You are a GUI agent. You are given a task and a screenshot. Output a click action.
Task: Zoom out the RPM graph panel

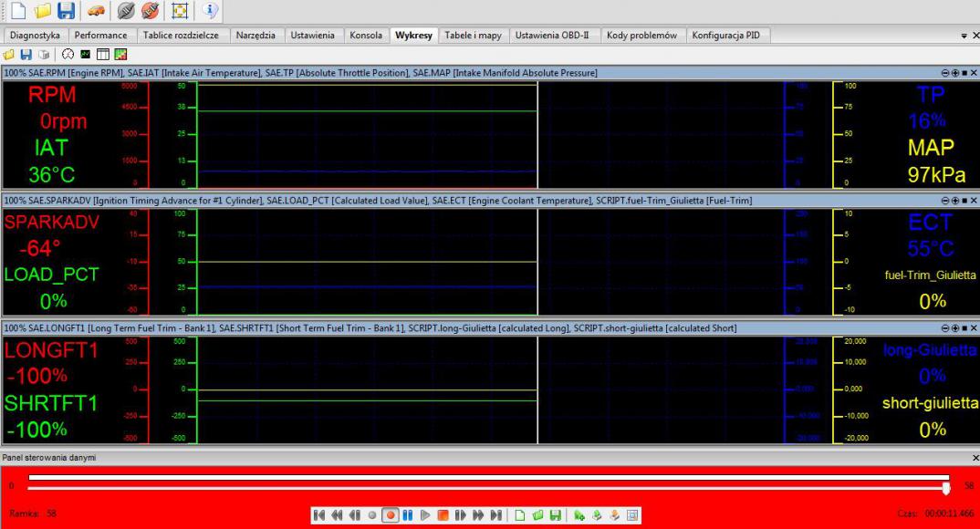[944, 72]
